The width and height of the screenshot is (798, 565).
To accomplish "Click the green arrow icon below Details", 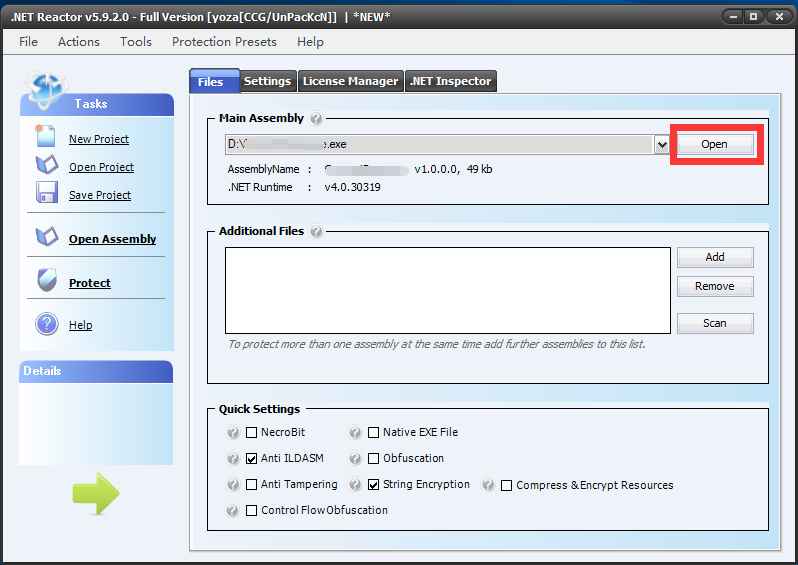I will [x=96, y=494].
